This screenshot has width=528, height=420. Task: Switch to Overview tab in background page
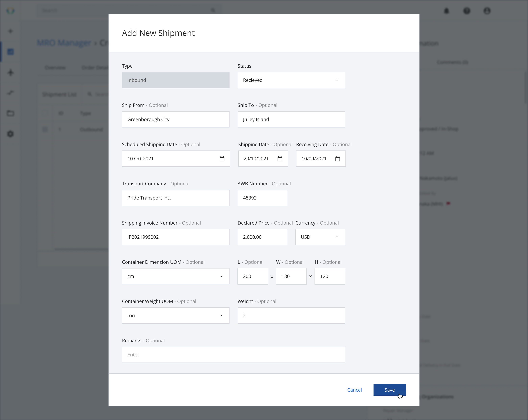55,68
